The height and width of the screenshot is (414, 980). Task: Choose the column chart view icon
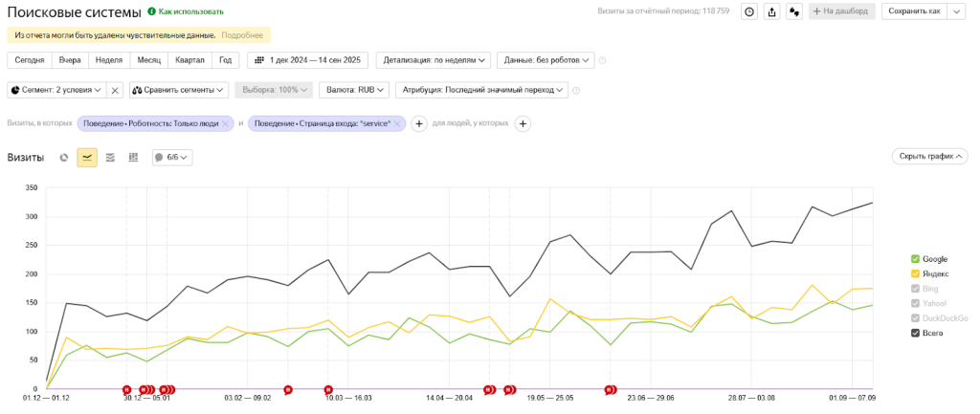click(x=133, y=157)
